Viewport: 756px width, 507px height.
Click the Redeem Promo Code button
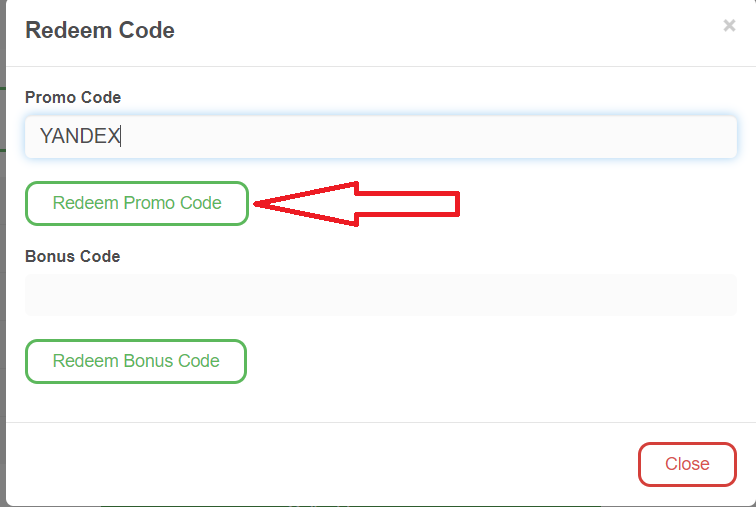pyautogui.click(x=137, y=203)
